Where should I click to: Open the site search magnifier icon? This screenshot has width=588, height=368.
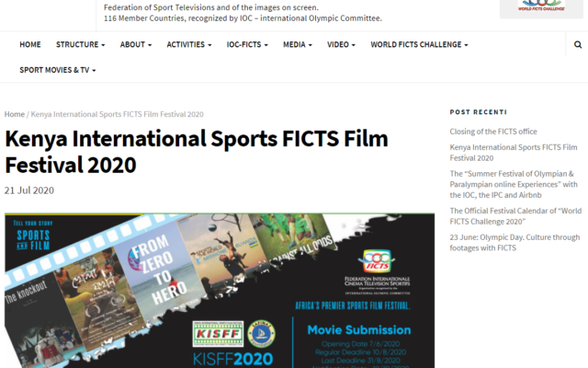[x=578, y=45]
